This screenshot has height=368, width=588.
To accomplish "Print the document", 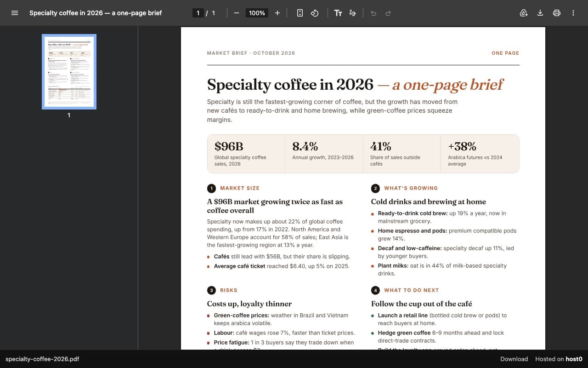I will (557, 13).
